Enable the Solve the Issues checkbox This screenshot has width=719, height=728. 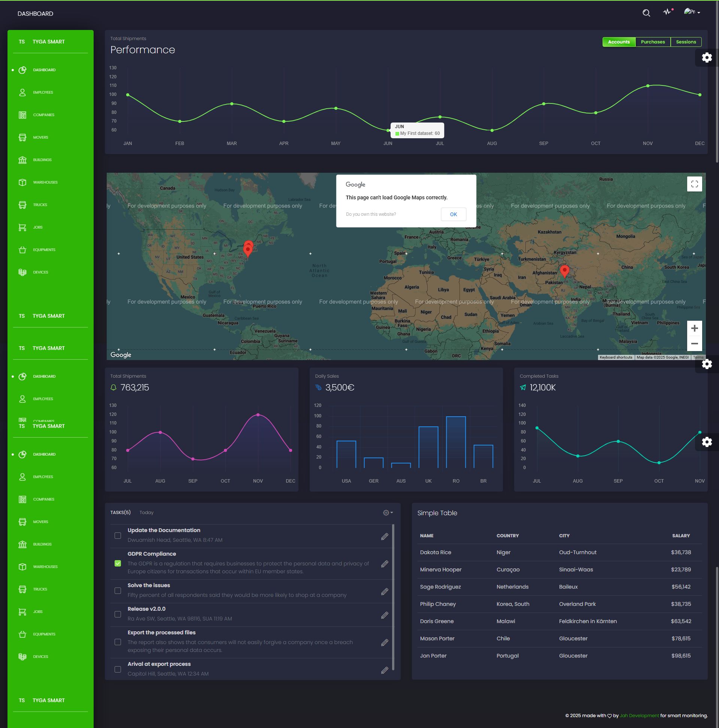117,590
